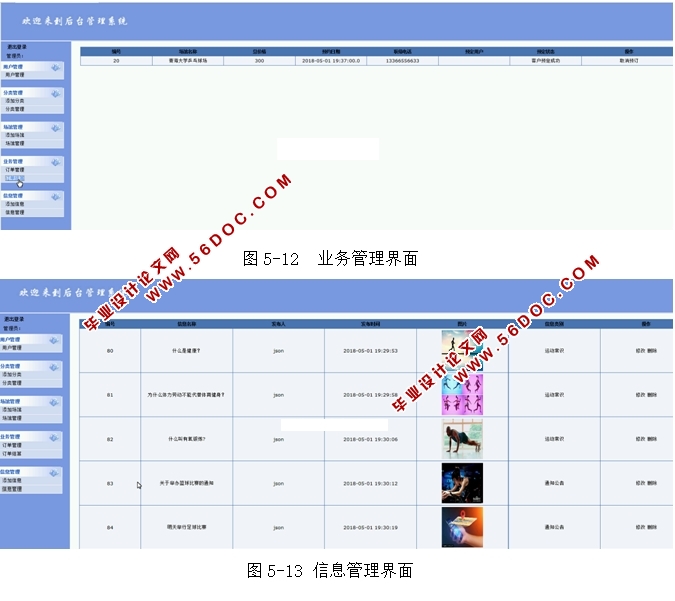Click 业务管理 header icon in Figure 5-13 screen
Screen dimensions: 675x601
click(x=54, y=437)
